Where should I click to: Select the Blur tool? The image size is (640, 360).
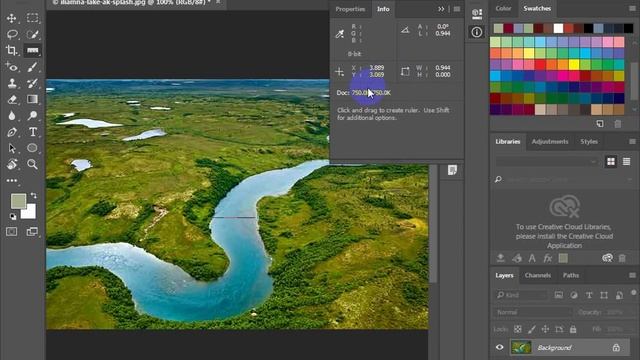pos(11,116)
